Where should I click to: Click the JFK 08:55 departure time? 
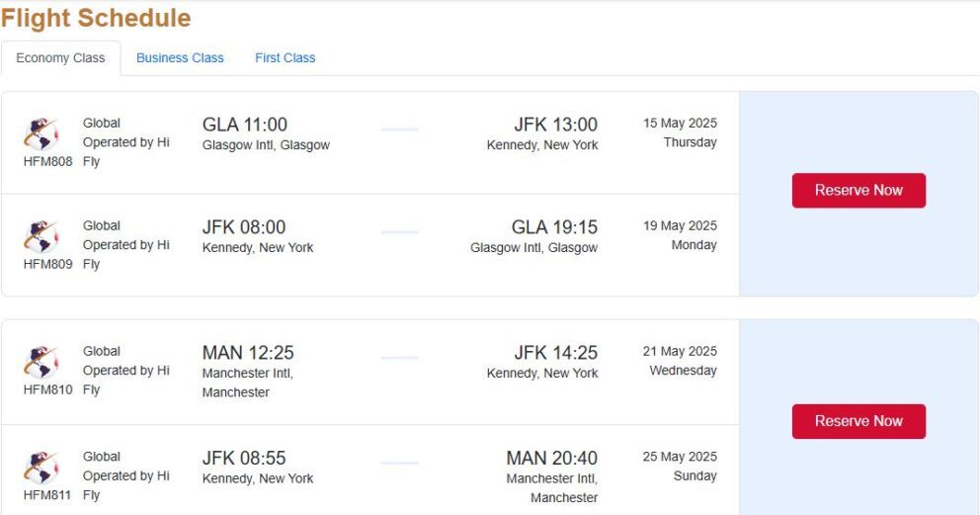click(244, 458)
